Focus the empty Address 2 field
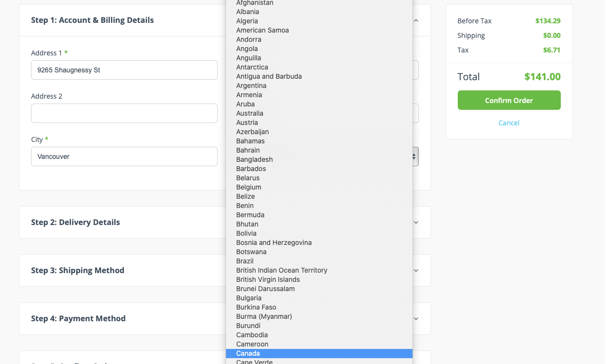This screenshot has width=605, height=364. click(x=124, y=113)
